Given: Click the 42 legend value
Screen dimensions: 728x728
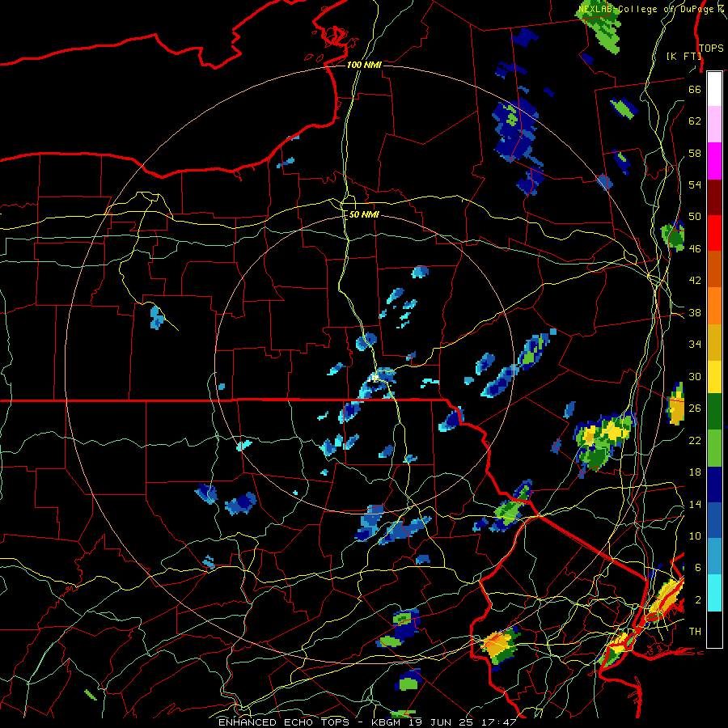Looking at the screenshot, I should click(x=695, y=281).
